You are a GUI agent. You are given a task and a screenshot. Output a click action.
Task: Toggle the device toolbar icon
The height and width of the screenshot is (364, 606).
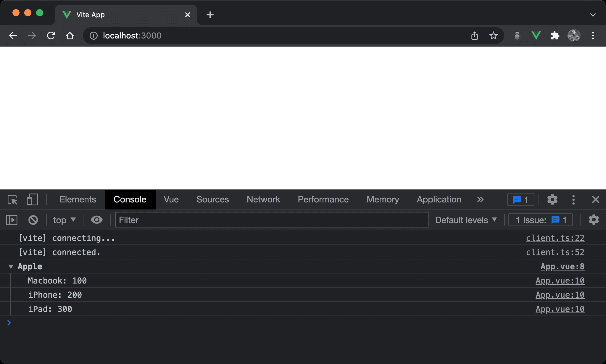32,200
